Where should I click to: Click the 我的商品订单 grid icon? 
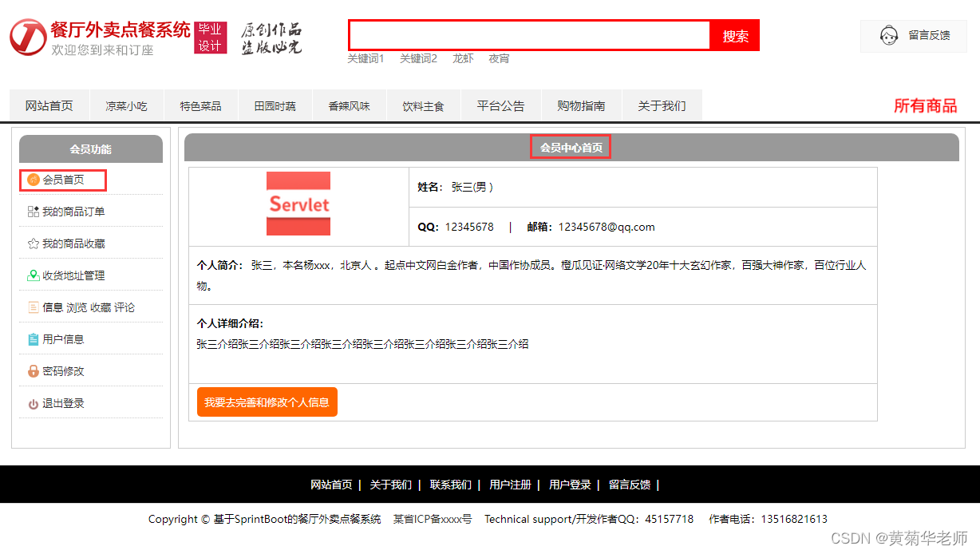(33, 212)
